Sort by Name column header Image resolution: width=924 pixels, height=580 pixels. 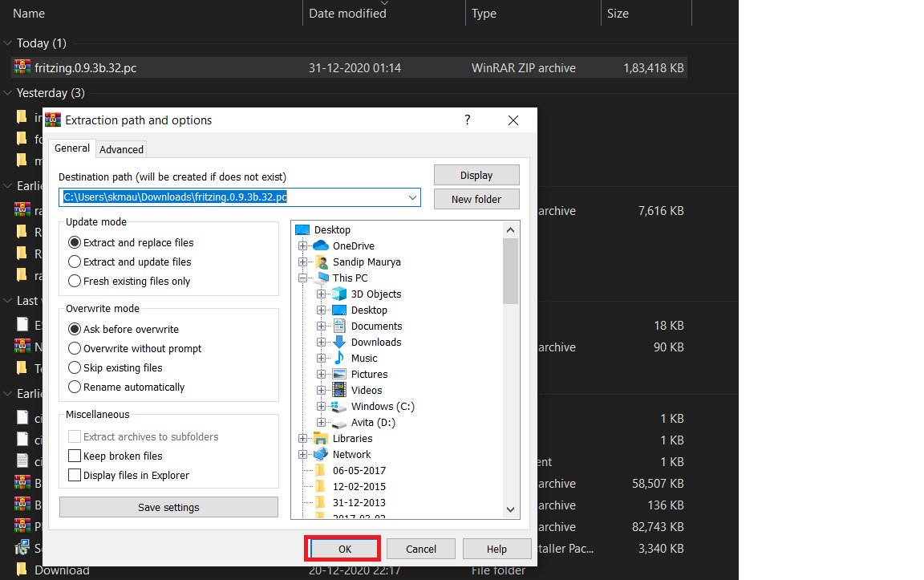(29, 13)
